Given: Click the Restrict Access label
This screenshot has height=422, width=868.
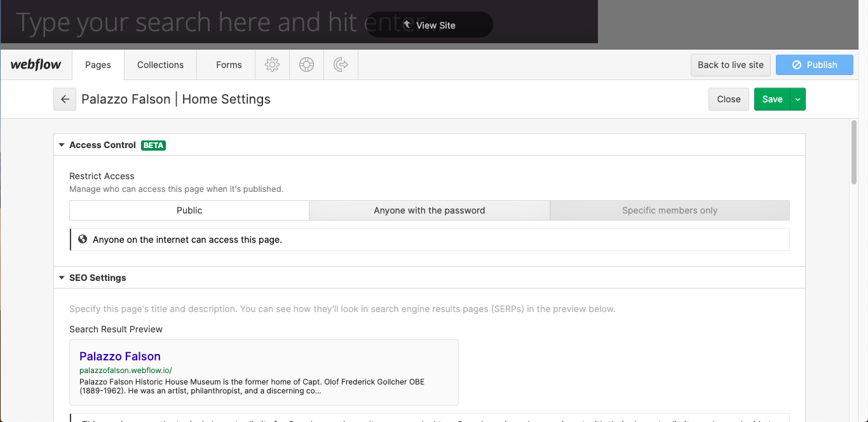Looking at the screenshot, I should pyautogui.click(x=102, y=176).
